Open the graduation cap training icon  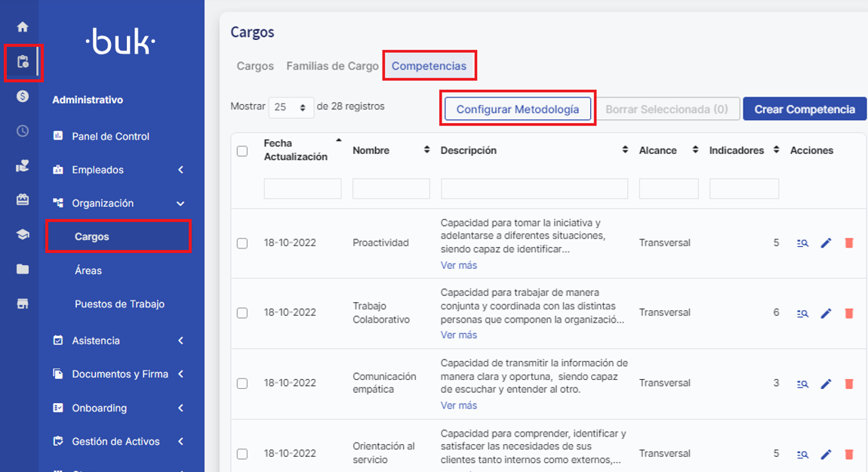[23, 235]
